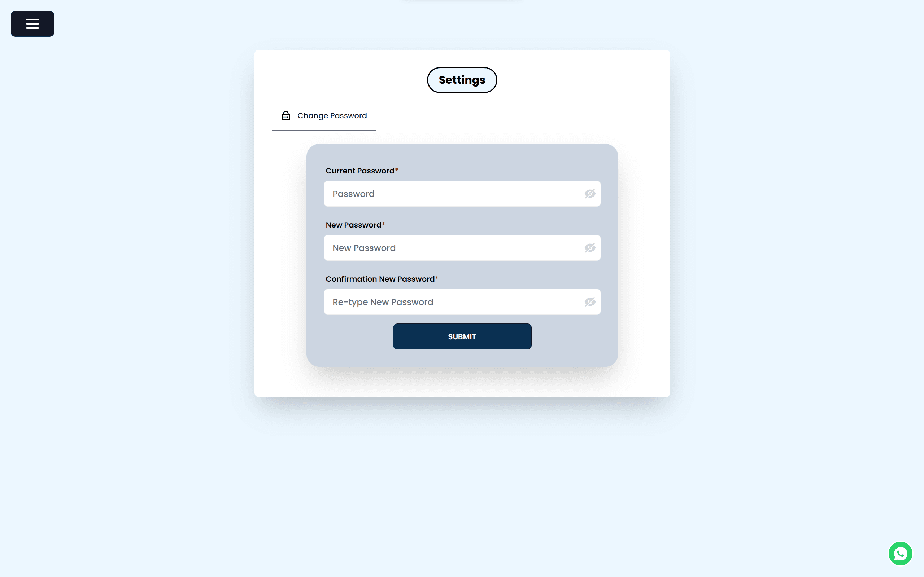The width and height of the screenshot is (924, 577).
Task: Submit the Change Password form
Action: coord(462,336)
